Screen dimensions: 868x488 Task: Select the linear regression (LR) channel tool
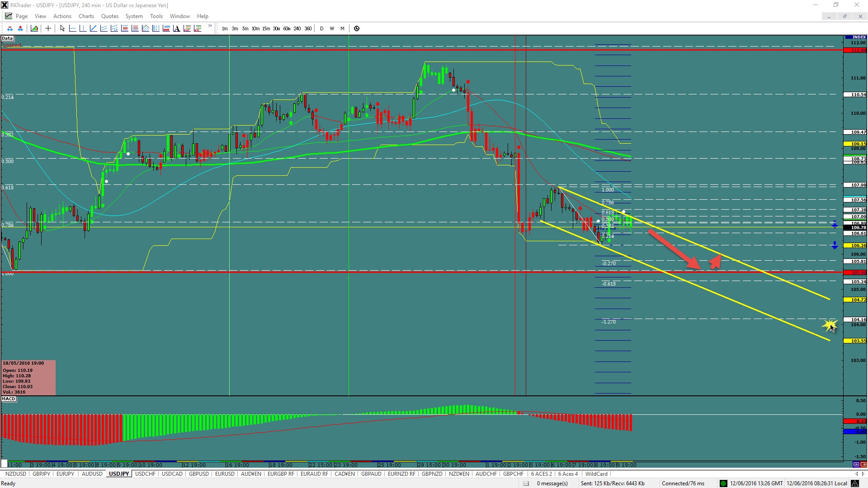pos(114,28)
